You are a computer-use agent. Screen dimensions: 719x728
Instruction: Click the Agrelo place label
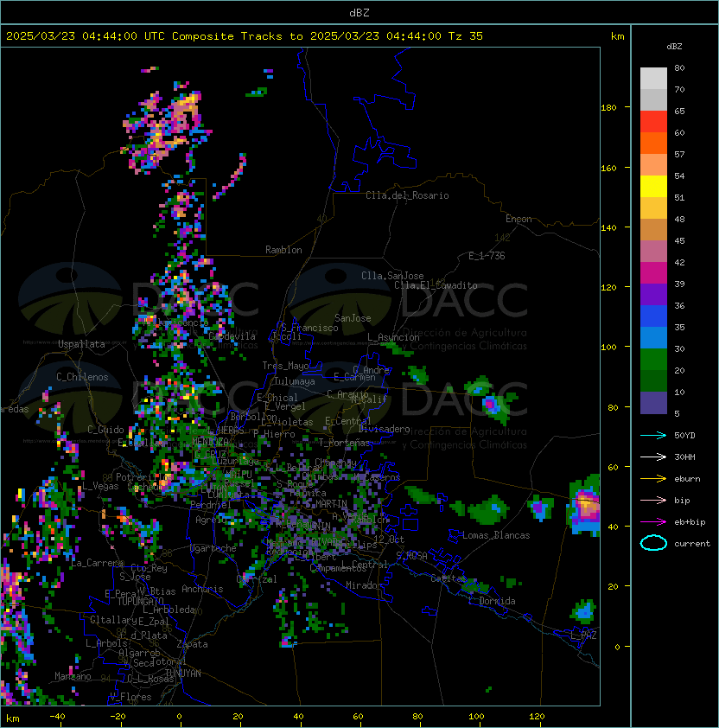[x=211, y=520]
